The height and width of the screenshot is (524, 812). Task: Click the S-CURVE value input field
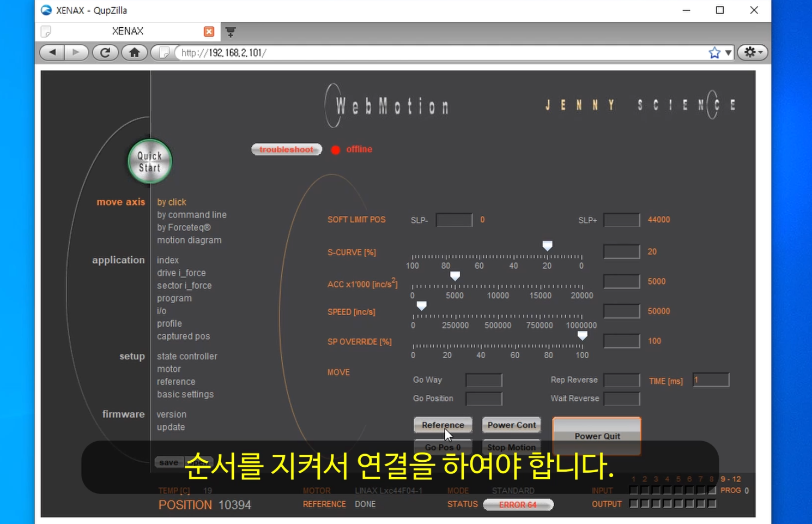tap(622, 251)
